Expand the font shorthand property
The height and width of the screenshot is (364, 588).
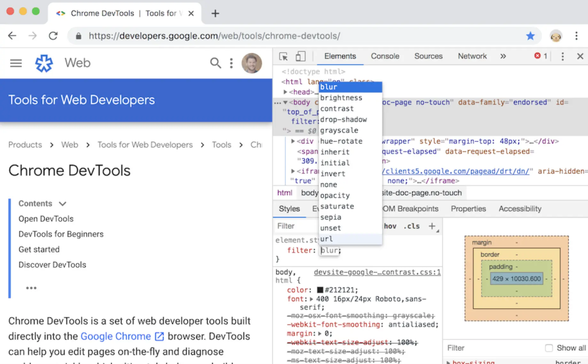[311, 299]
